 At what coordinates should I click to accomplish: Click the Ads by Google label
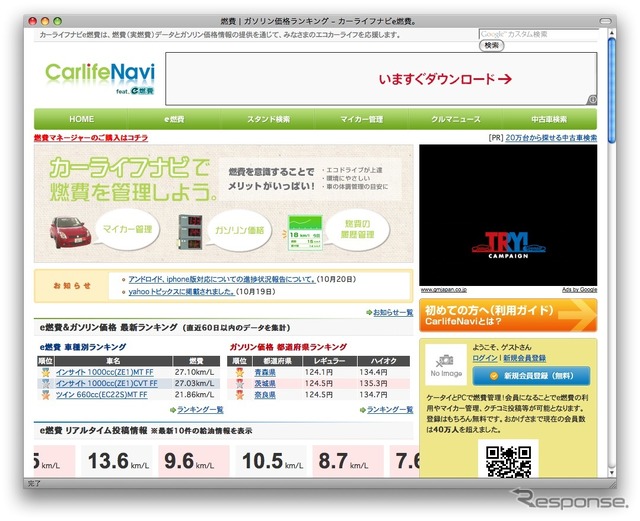[579, 289]
